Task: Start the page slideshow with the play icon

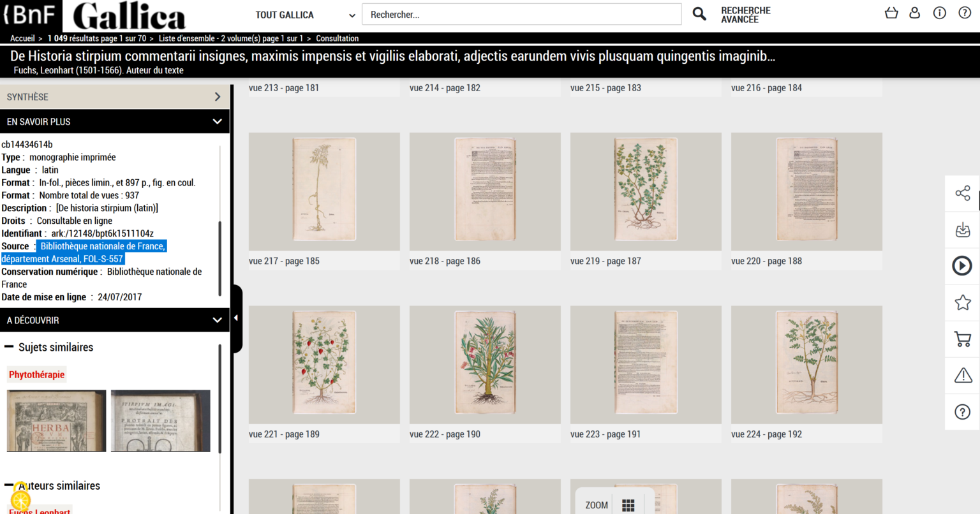Action: coord(961,266)
